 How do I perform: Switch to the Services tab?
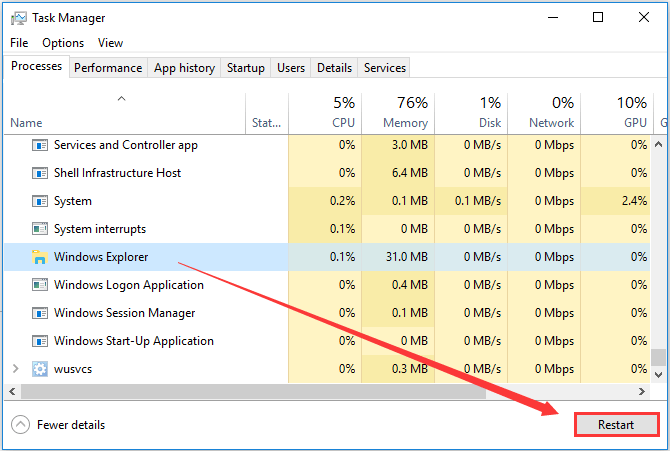pyautogui.click(x=385, y=68)
